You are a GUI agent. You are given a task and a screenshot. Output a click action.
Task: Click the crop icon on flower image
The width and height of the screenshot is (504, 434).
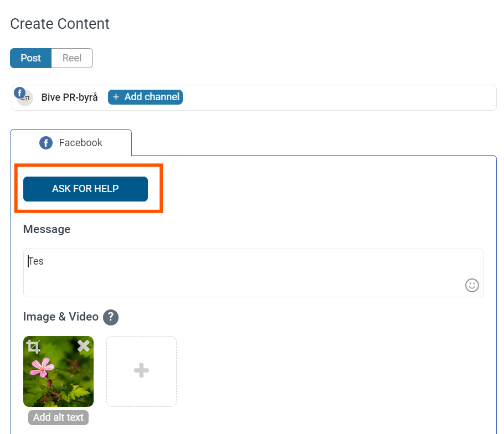(x=33, y=347)
